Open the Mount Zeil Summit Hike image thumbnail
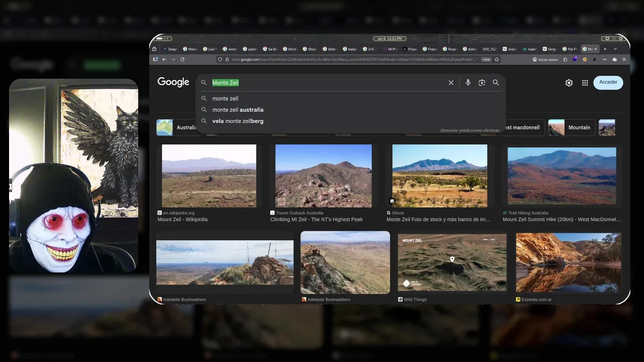The image size is (644, 362). (561, 176)
